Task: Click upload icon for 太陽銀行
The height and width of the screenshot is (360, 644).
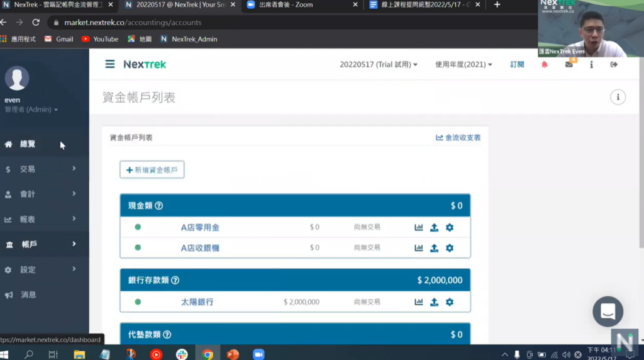Action: [434, 302]
